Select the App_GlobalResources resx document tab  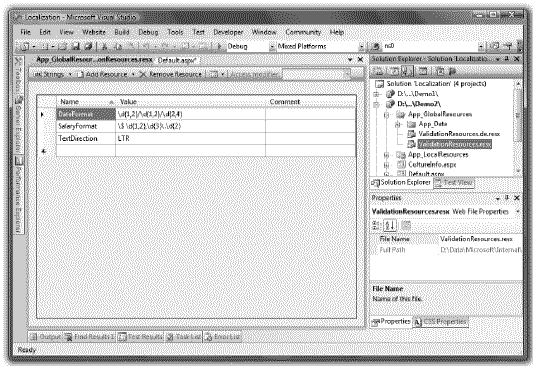[x=94, y=60]
